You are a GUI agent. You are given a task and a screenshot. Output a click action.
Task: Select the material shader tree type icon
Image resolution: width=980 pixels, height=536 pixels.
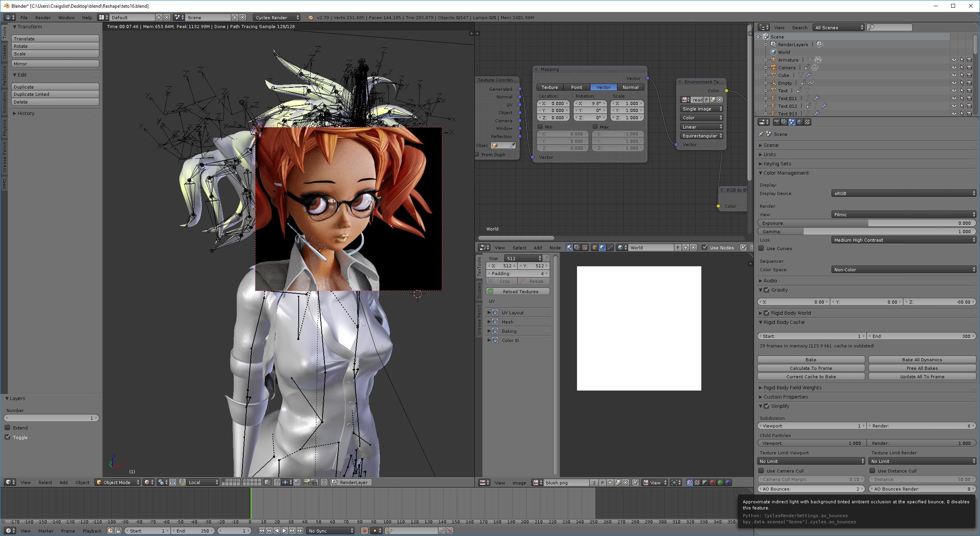[x=569, y=247]
